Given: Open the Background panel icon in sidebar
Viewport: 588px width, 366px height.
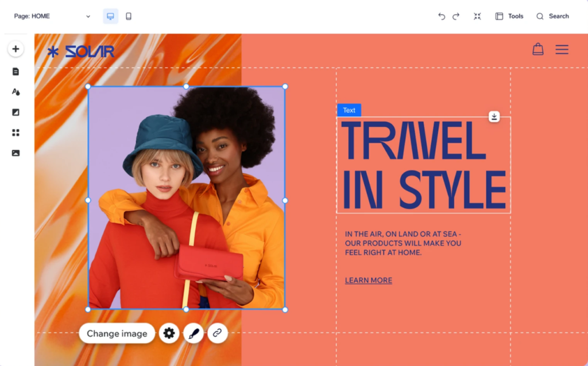Looking at the screenshot, I should (16, 112).
